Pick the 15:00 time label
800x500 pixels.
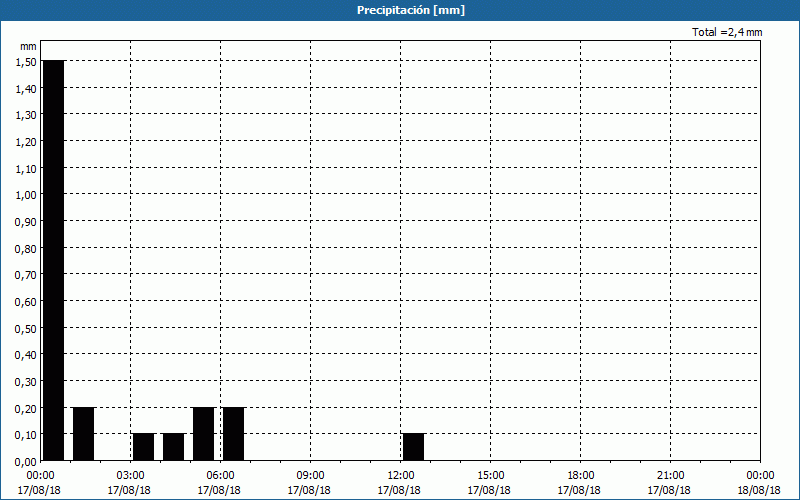pyautogui.click(x=490, y=476)
